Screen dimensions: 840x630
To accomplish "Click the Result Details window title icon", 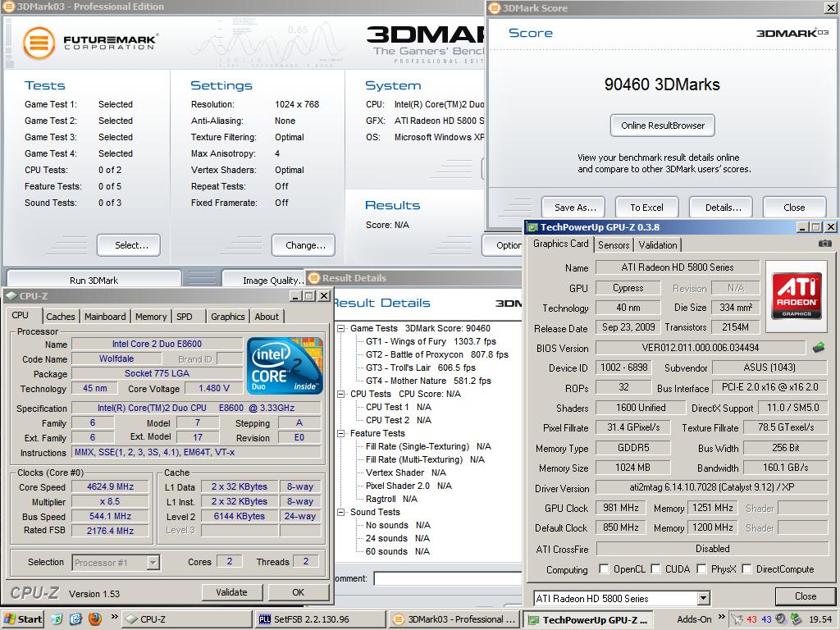I will [x=314, y=277].
